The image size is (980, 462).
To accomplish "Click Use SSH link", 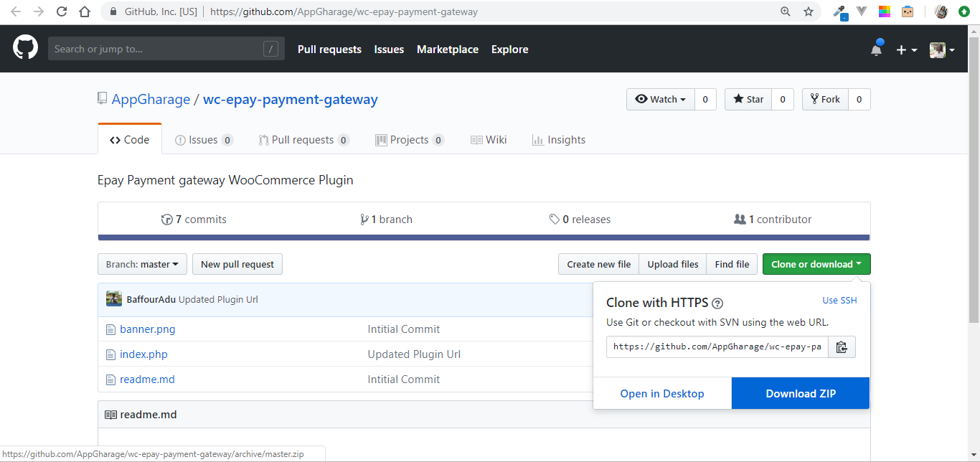I will pyautogui.click(x=839, y=300).
